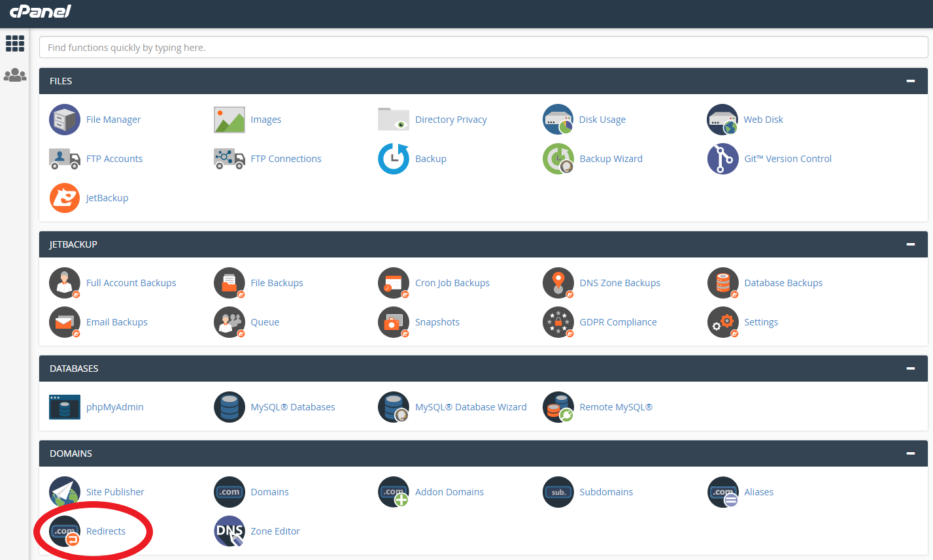Click the Site Publisher paper plane icon

click(64, 491)
